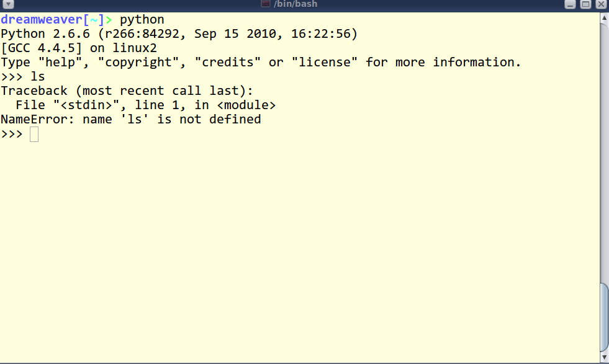
Task: Click the /bin/bash window title text
Action: click(296, 4)
